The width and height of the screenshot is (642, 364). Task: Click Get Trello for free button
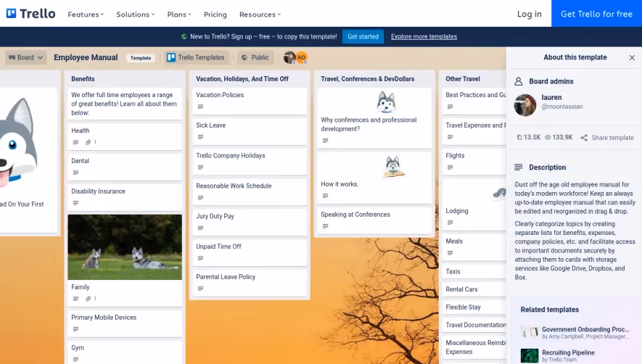click(596, 14)
